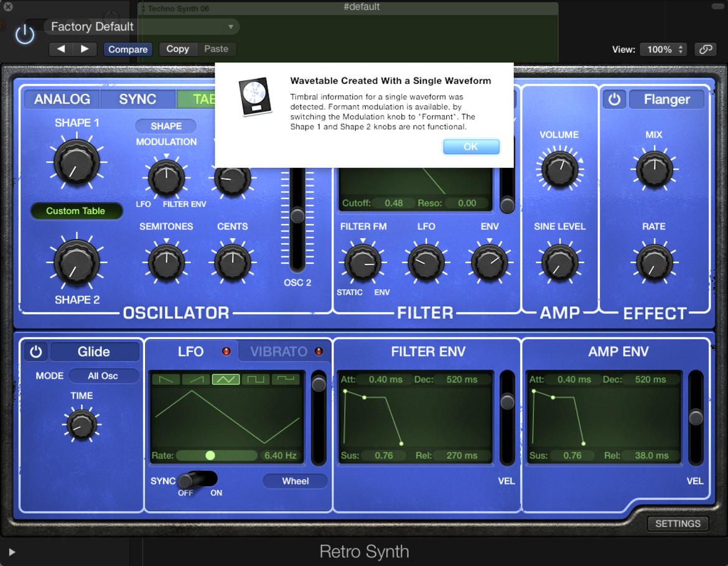
Task: Click the LFO Rate slider handle
Action: tap(210, 455)
